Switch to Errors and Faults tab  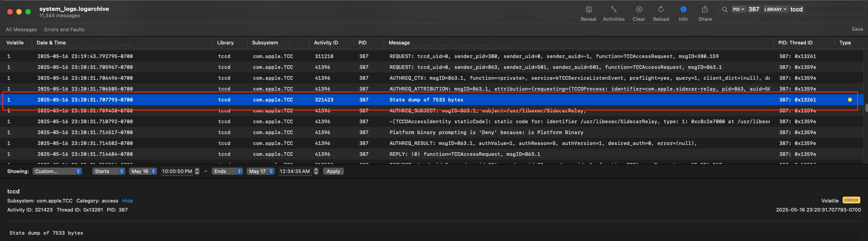click(x=64, y=29)
